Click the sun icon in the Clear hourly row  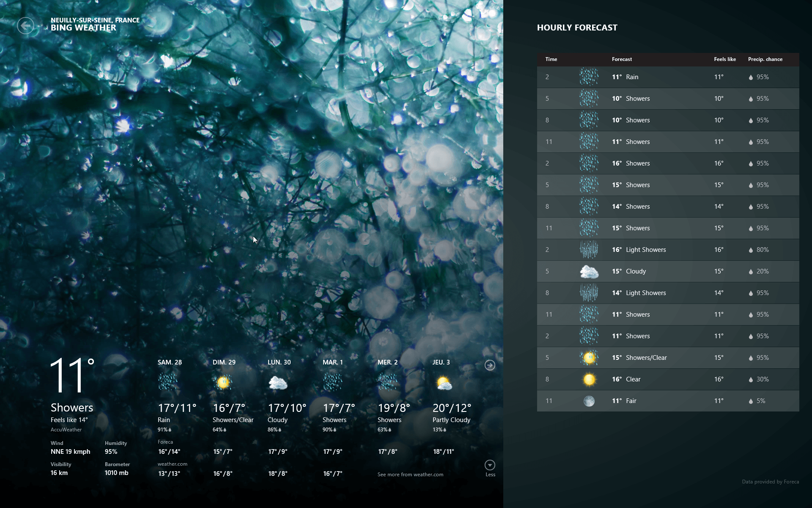(589, 379)
